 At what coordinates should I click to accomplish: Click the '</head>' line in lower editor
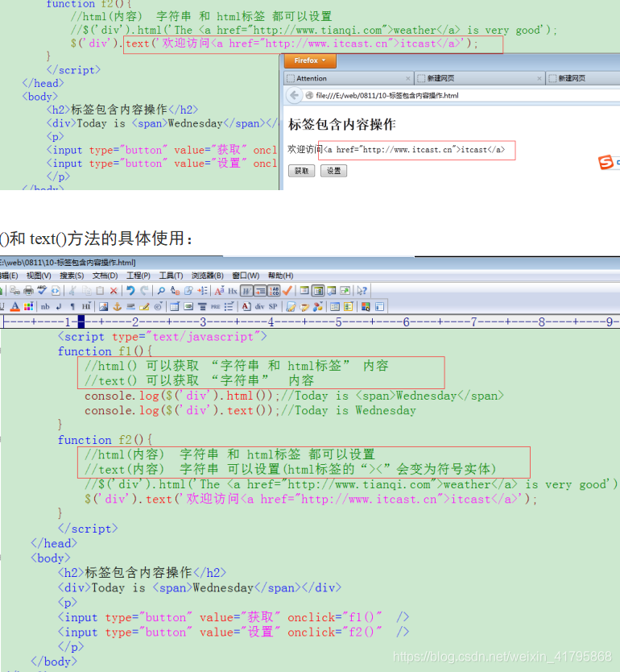[54, 543]
